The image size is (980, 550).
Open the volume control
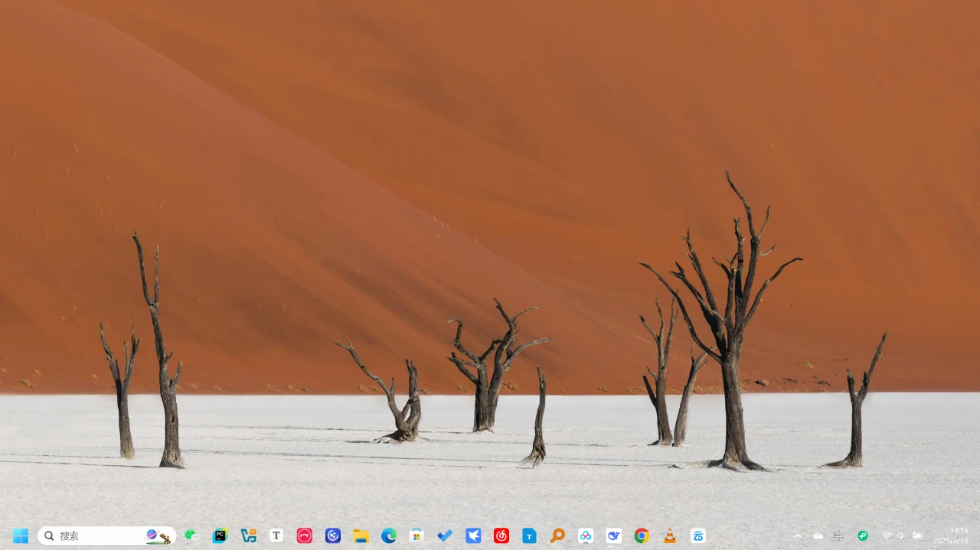tap(901, 535)
